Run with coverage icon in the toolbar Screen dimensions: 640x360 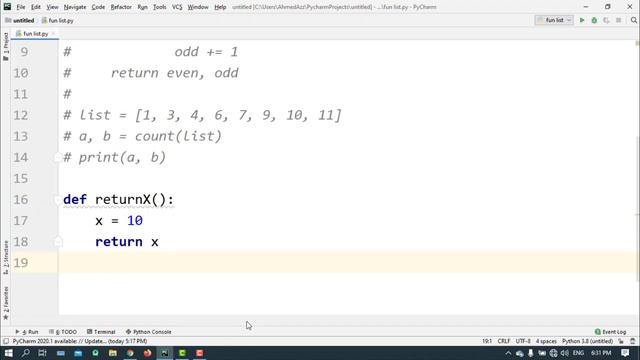click(x=606, y=20)
